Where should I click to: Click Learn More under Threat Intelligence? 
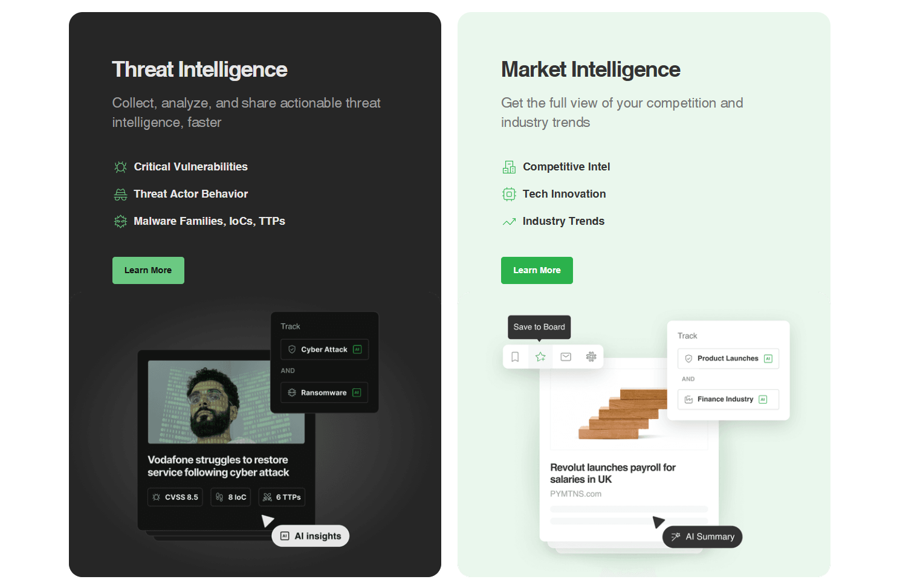(x=148, y=270)
